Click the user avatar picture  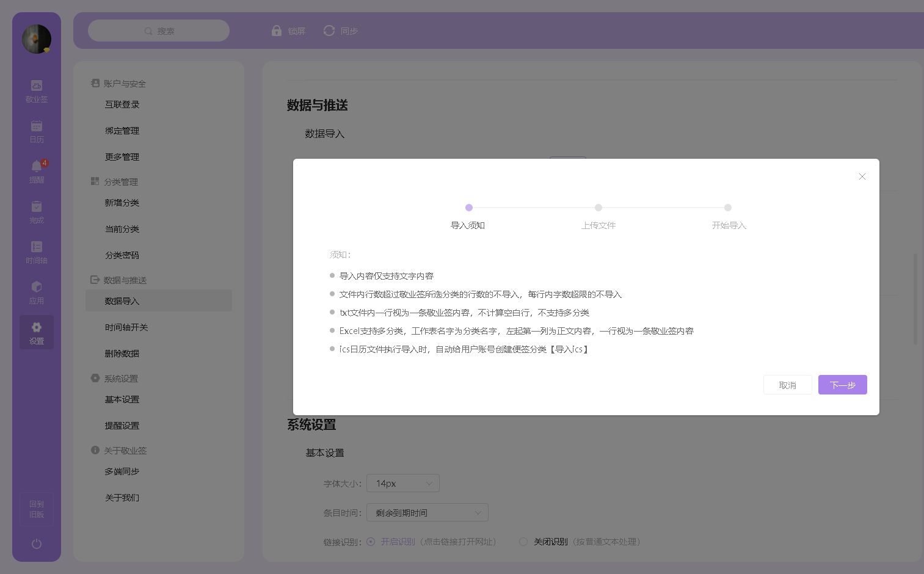[37, 39]
